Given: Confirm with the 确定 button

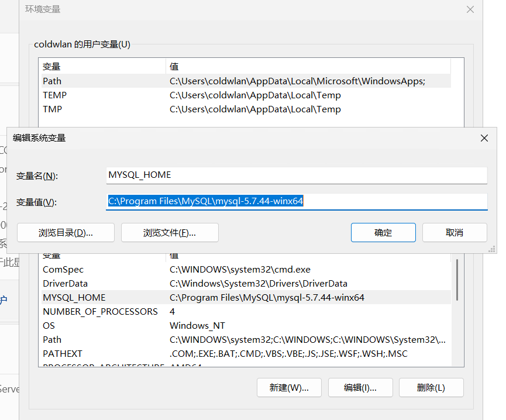Looking at the screenshot, I should click(383, 232).
